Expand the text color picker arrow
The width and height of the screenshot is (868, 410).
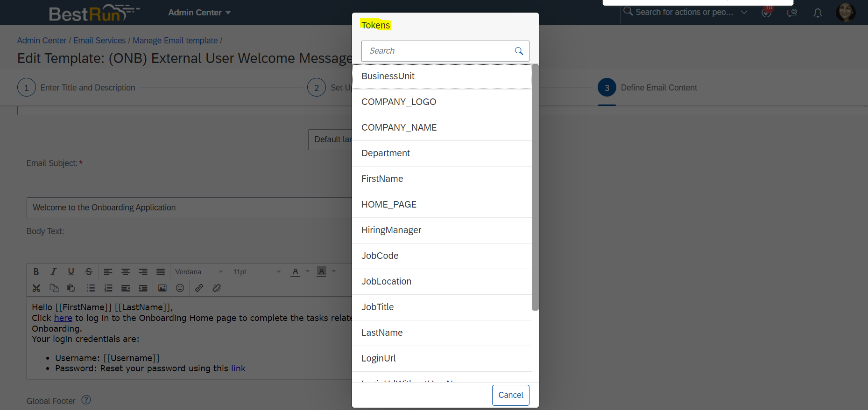[x=308, y=271]
